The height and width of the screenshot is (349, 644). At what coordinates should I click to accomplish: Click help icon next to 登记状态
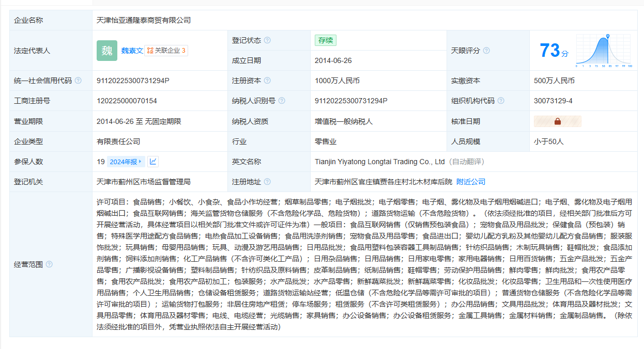[267, 40]
